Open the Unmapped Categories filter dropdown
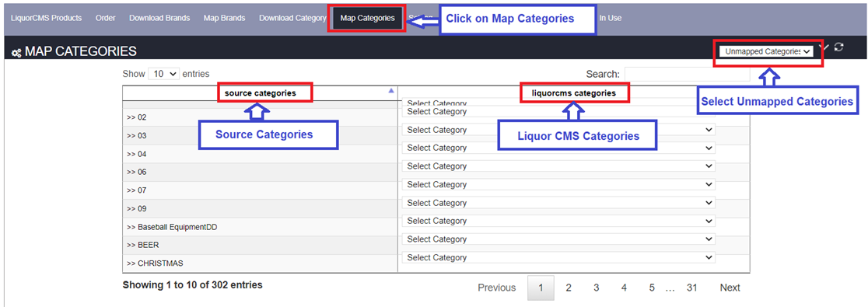Viewport: 868px width, 307px height. [x=766, y=51]
